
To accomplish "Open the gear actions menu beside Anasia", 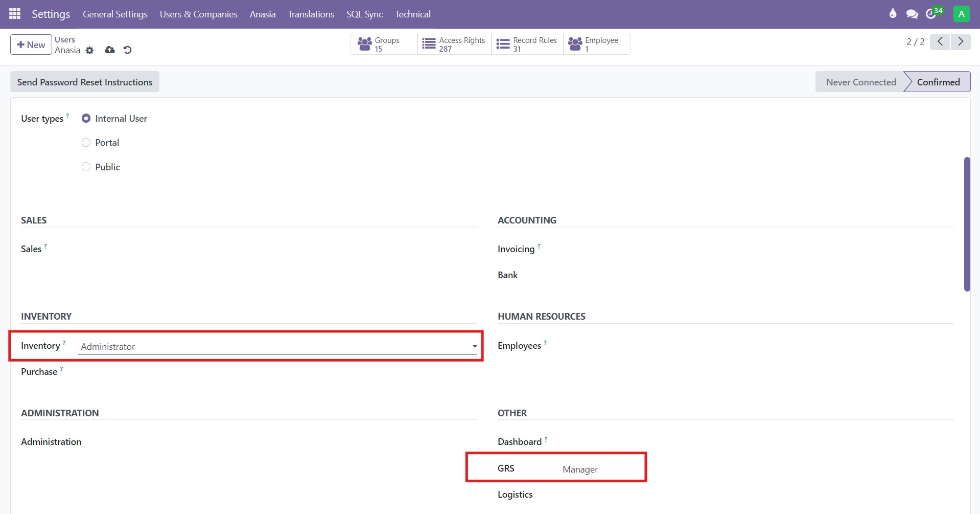I will [x=90, y=51].
